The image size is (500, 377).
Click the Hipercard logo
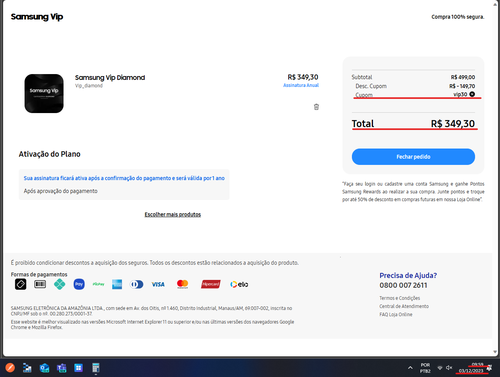point(211,284)
